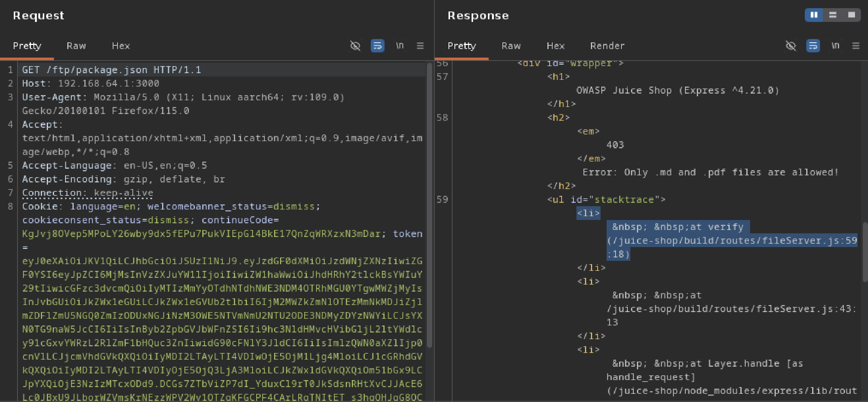The height and width of the screenshot is (402, 868).
Task: Open the Response Render tab
Action: (607, 46)
